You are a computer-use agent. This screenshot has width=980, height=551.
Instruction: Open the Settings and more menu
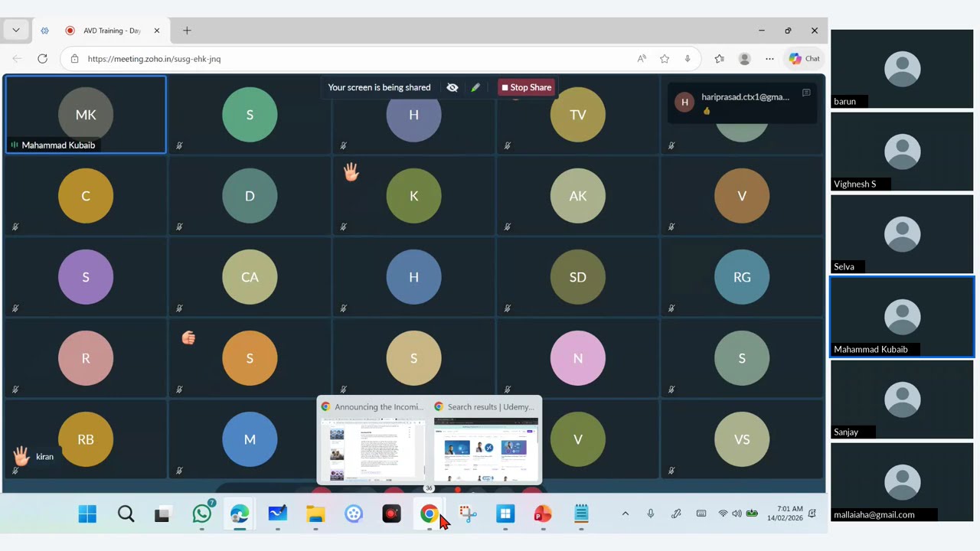coord(769,59)
